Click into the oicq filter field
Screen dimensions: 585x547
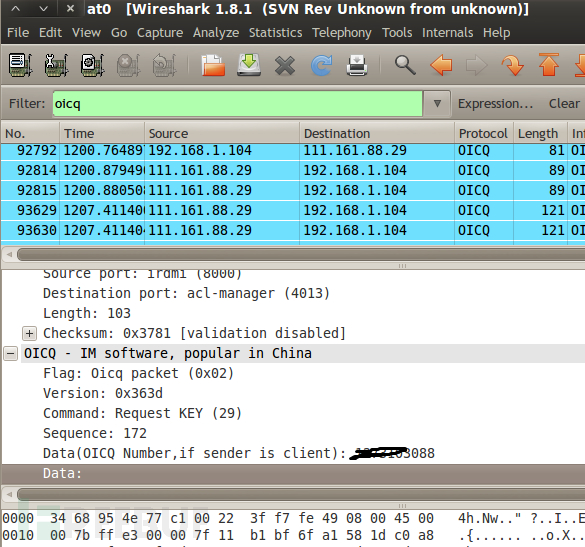point(237,103)
